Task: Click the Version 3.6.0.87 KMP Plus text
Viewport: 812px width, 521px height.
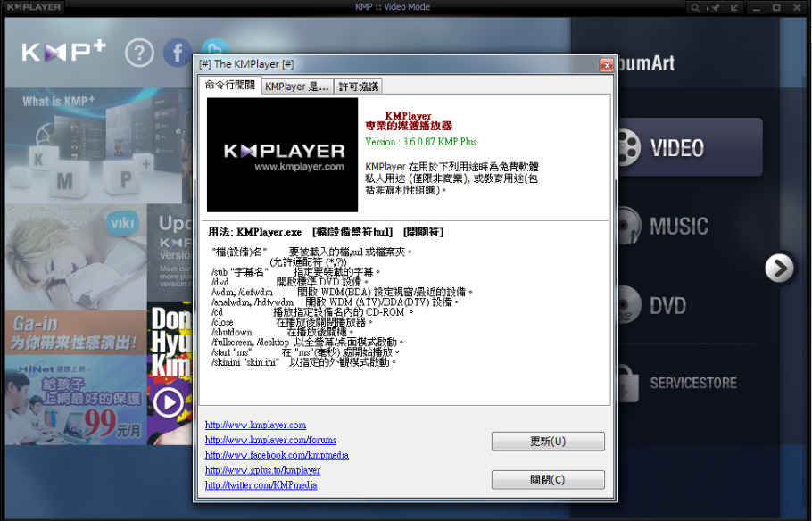Action: 420,142
